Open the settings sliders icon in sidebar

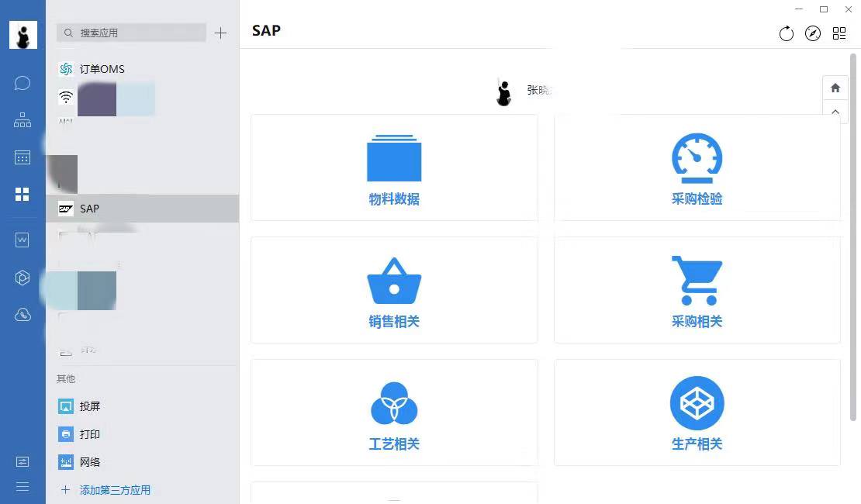[22, 461]
